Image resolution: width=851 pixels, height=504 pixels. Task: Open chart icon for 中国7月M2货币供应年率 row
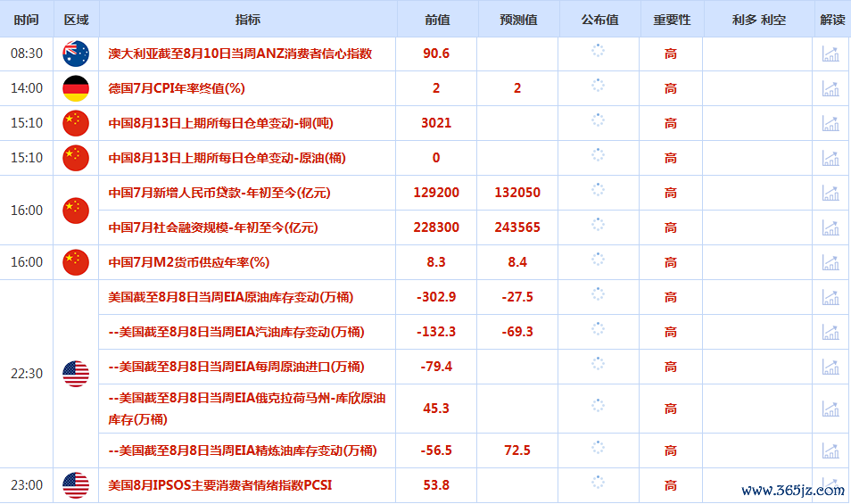[x=830, y=262]
